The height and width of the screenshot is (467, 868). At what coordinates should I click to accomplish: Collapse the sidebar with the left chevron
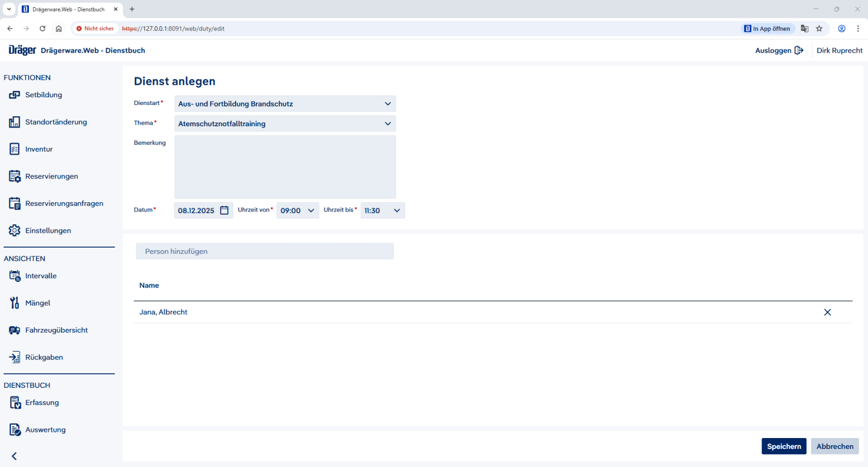point(14,456)
